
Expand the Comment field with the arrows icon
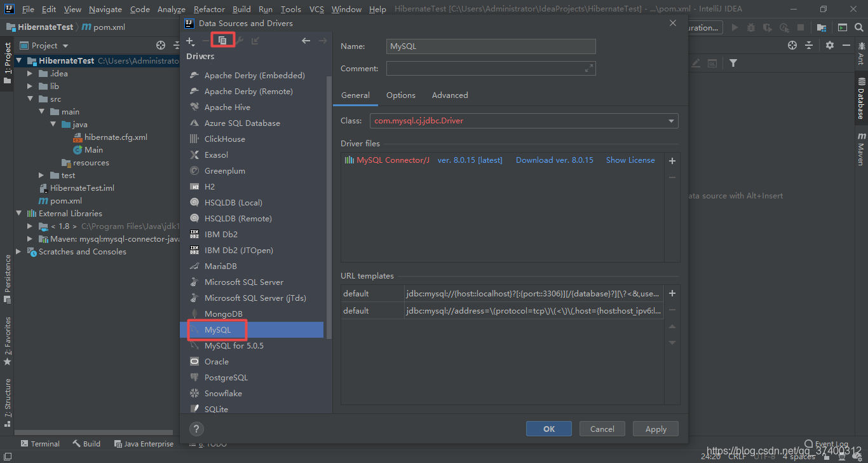(589, 68)
